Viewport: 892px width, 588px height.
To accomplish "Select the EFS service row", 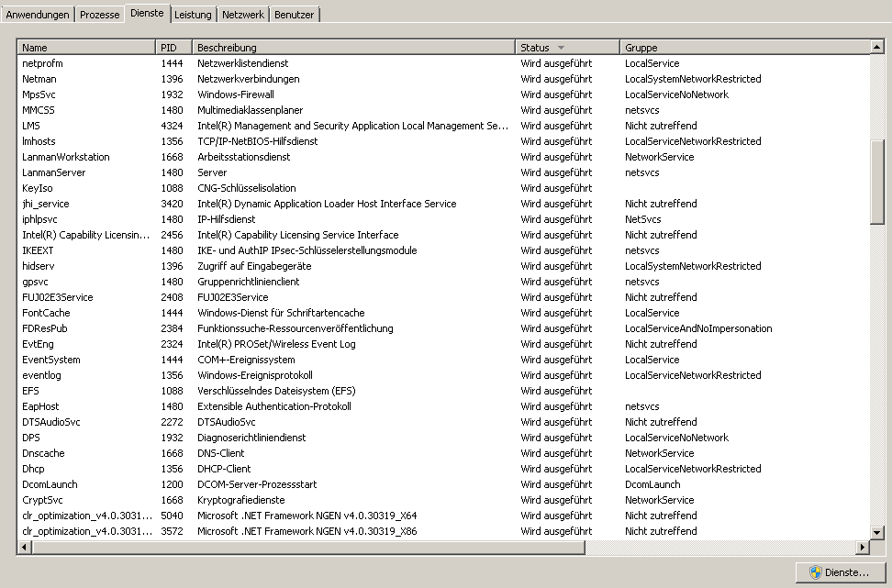I will pos(444,392).
